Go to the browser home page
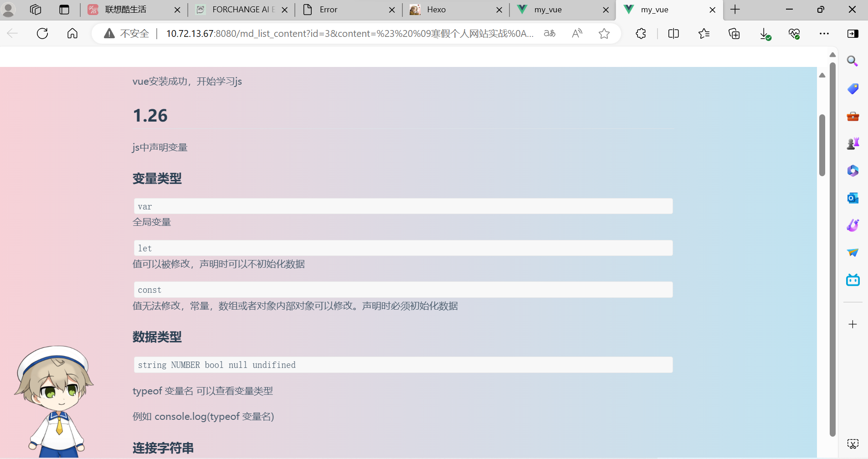This screenshot has width=868, height=459. pyautogui.click(x=72, y=33)
